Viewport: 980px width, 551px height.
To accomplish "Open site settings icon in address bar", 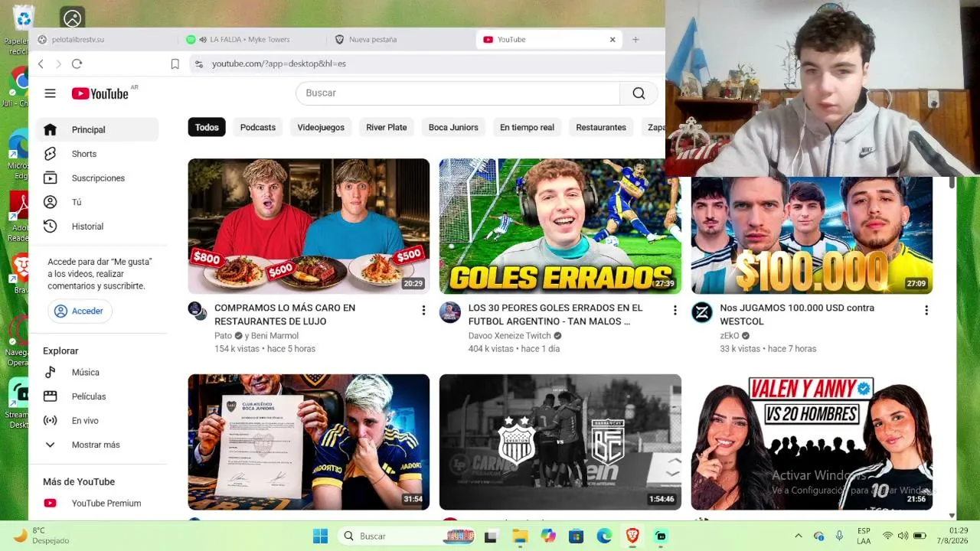I will point(199,64).
